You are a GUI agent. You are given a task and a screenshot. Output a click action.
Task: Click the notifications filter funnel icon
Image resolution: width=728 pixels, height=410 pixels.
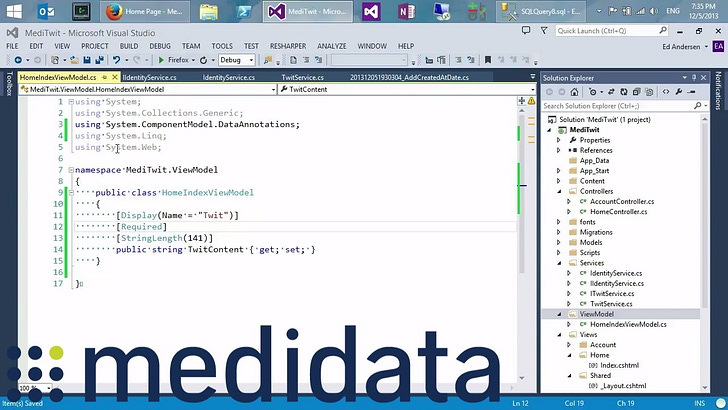click(x=544, y=31)
